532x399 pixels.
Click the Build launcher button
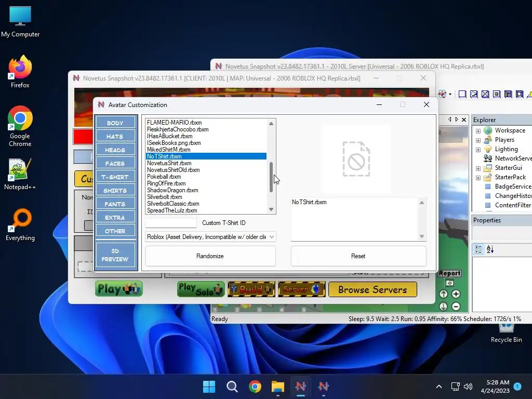(251, 289)
